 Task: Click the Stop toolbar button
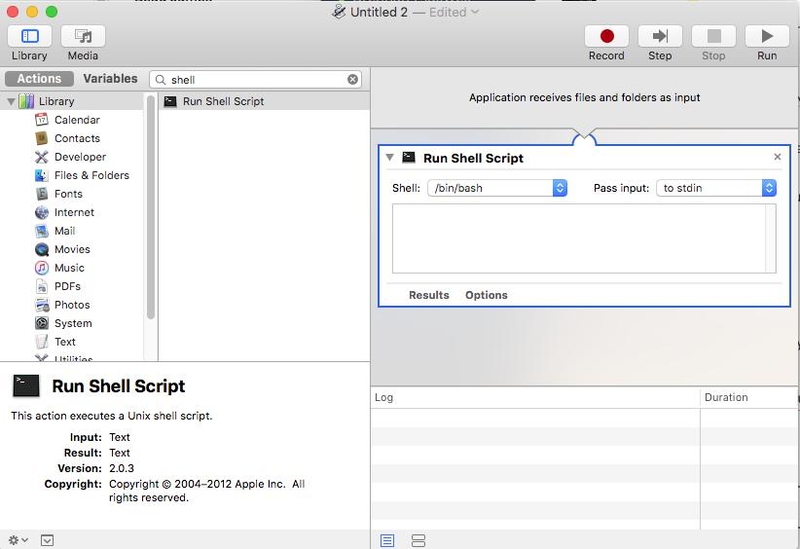tap(713, 36)
